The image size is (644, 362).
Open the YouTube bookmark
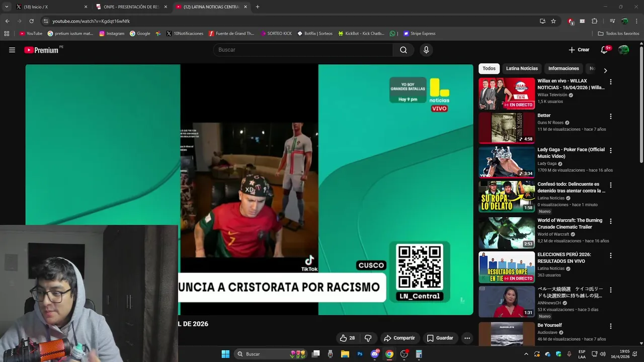pos(31,34)
